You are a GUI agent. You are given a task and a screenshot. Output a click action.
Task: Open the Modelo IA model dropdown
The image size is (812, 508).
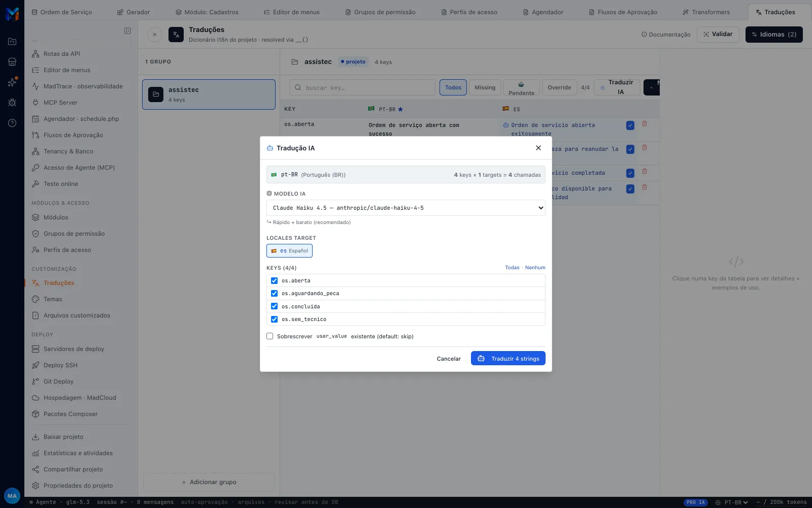[406, 208]
